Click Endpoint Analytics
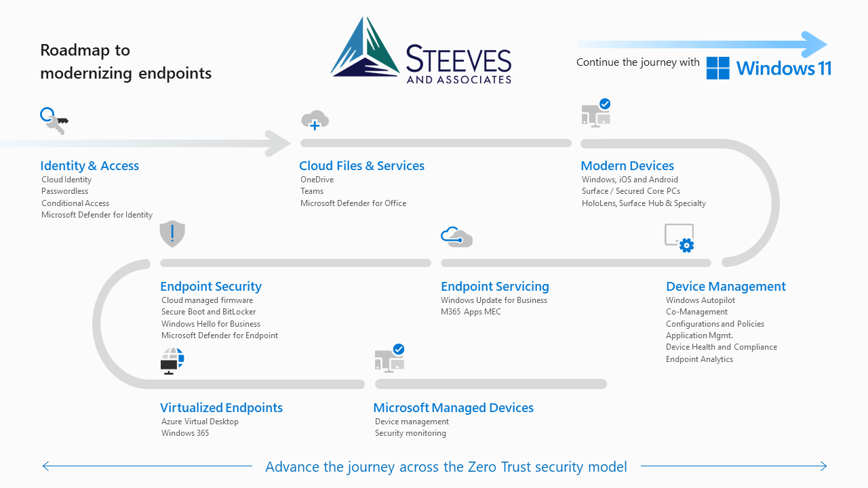The image size is (868, 488). point(700,359)
